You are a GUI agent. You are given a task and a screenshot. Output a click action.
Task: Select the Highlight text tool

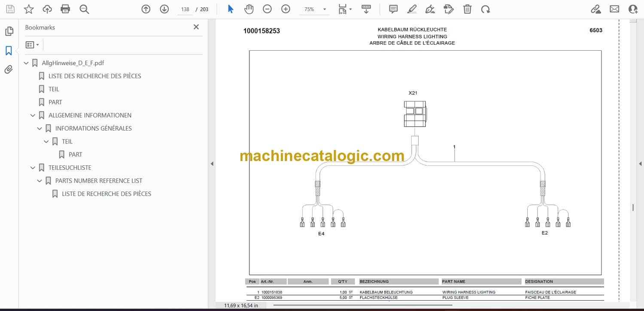point(412,9)
